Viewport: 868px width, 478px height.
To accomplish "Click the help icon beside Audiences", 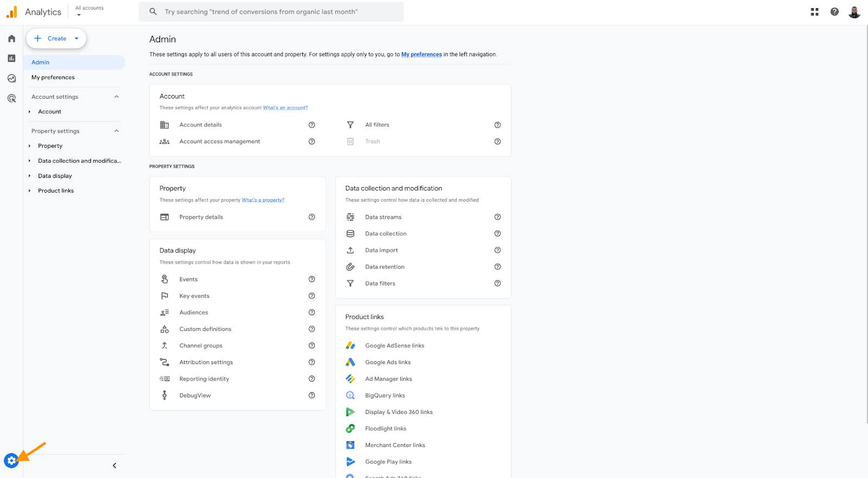I will tap(312, 313).
